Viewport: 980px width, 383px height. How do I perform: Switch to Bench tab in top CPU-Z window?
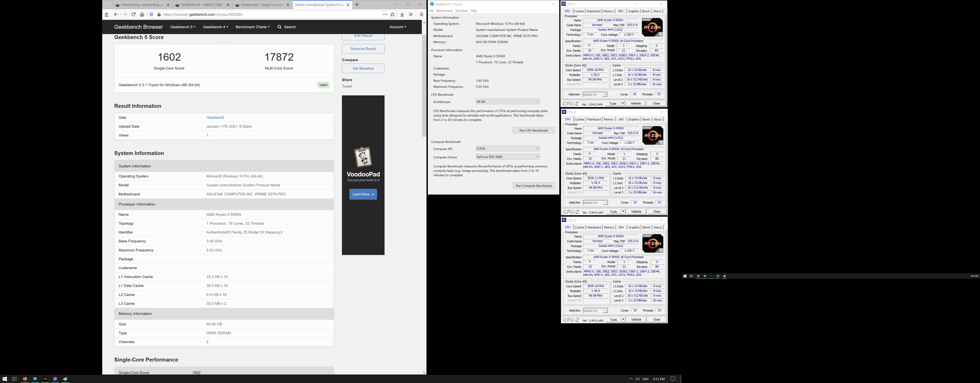tap(646, 11)
